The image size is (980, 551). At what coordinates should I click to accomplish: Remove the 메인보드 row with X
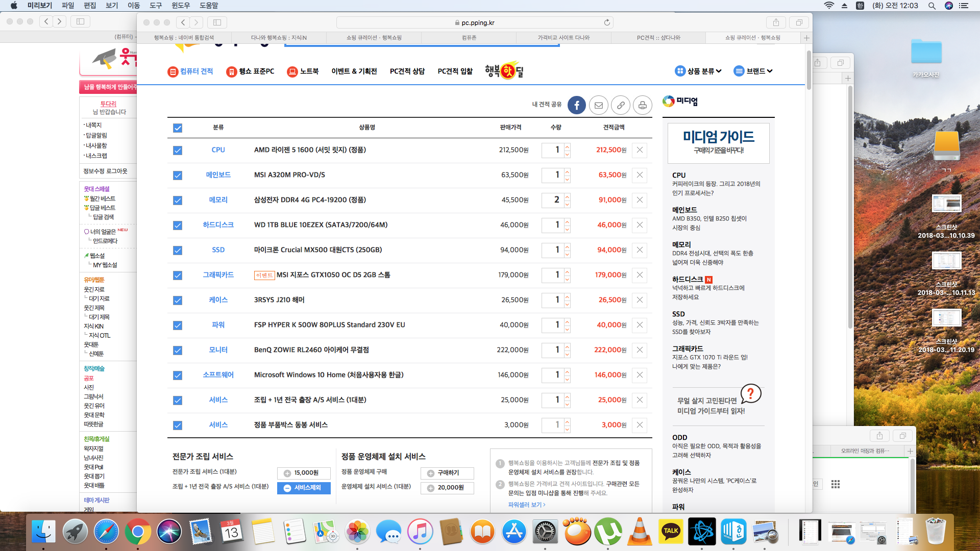coord(640,175)
